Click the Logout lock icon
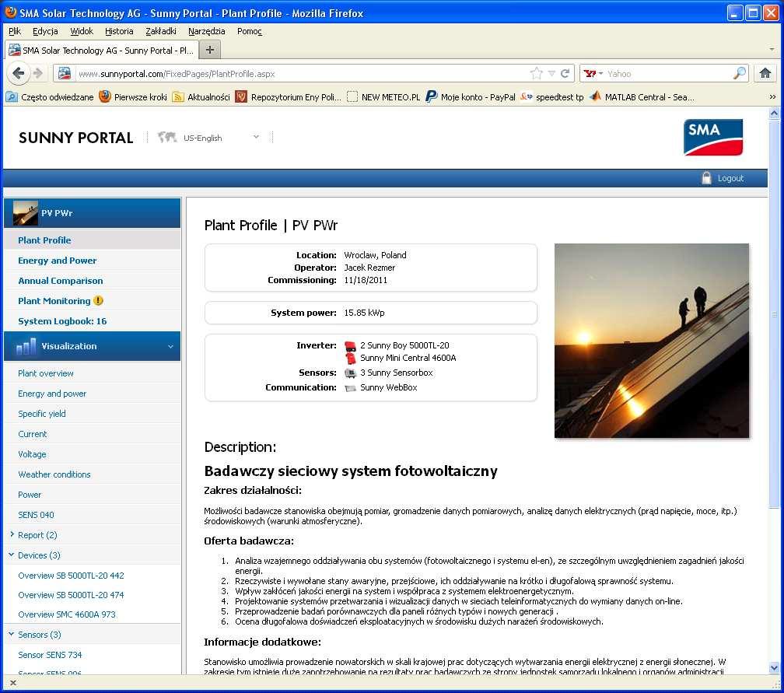784x693 pixels. coord(706,178)
